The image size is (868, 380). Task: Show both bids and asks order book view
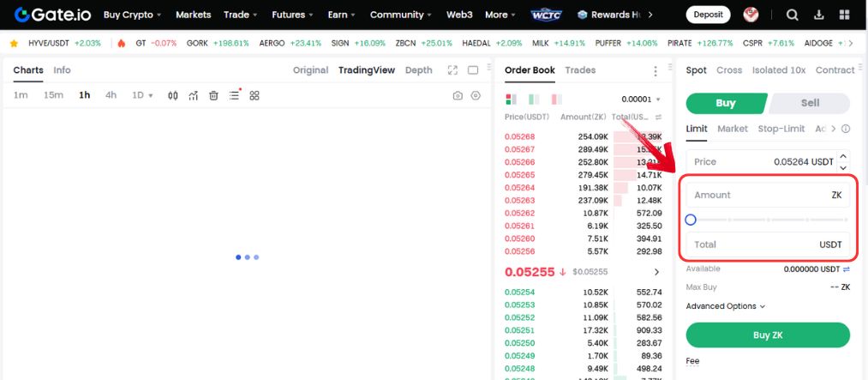pos(511,100)
